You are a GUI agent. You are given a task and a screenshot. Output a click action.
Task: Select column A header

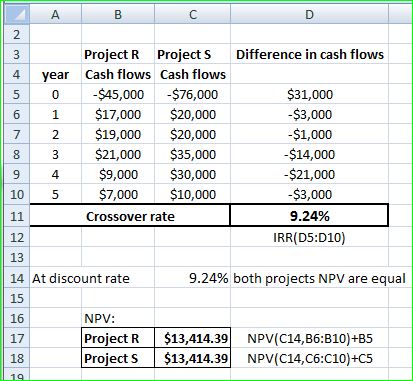56,14
